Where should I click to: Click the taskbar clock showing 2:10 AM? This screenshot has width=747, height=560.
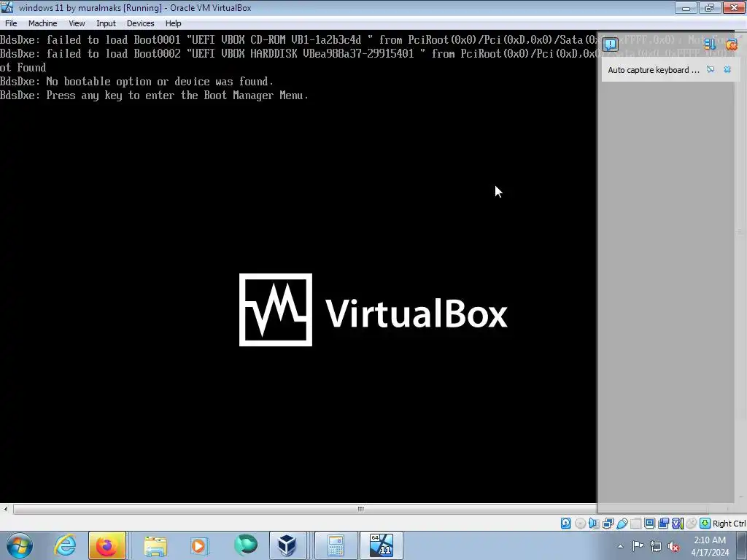click(x=710, y=546)
